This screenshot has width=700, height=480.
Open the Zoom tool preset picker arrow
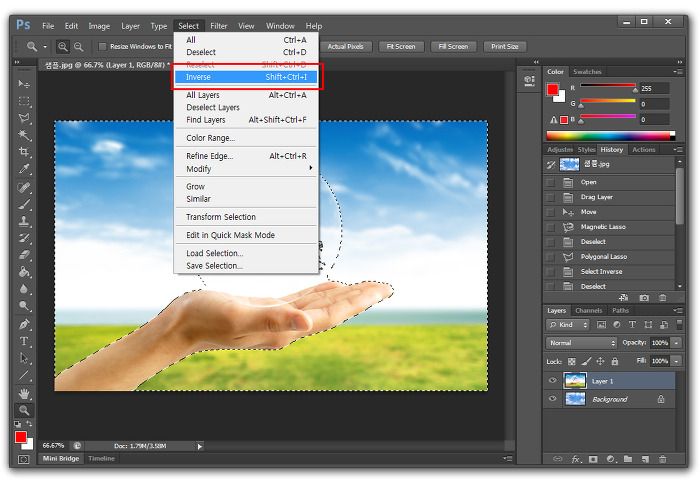[45, 46]
